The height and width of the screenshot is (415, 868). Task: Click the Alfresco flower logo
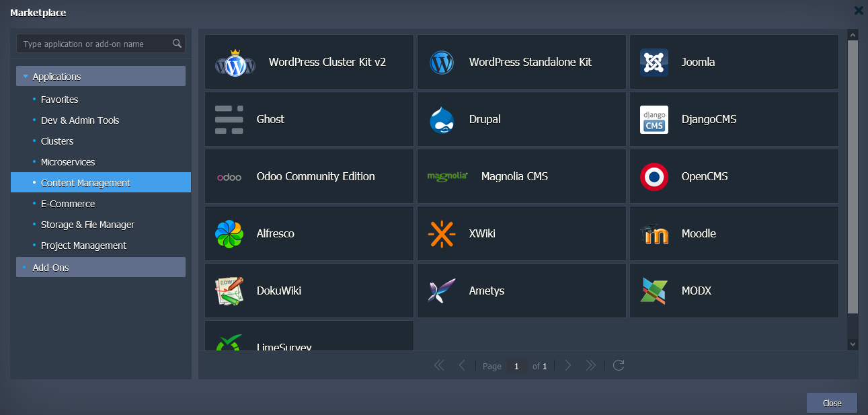point(229,234)
